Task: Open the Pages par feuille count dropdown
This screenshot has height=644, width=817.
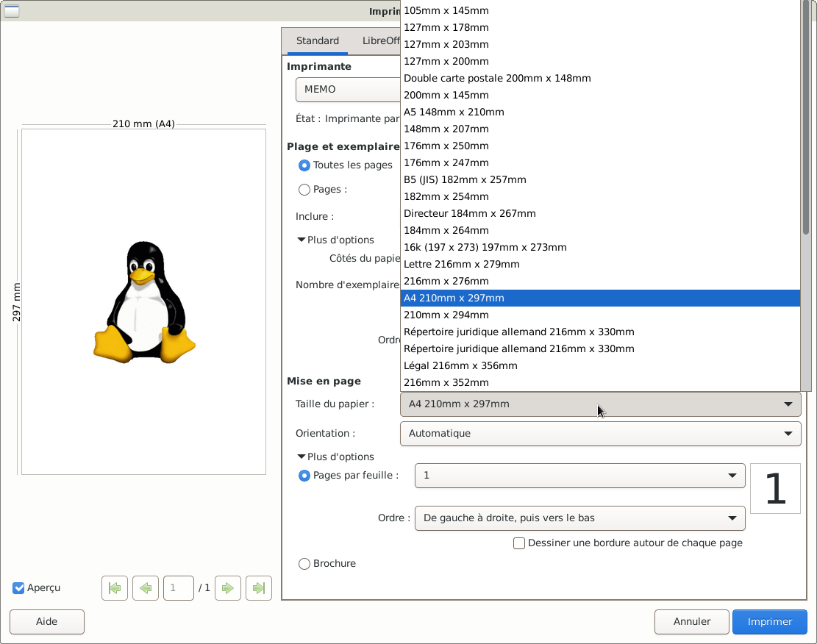Action: pyautogui.click(x=579, y=476)
